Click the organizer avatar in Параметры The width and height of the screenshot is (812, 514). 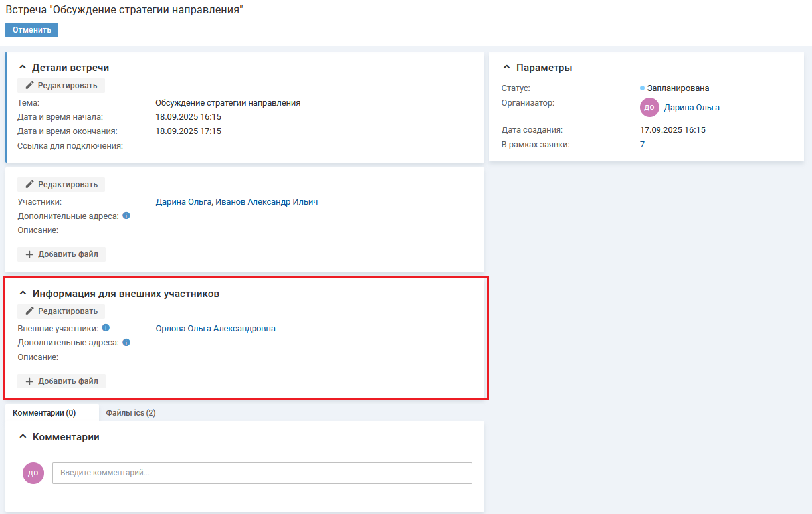click(x=649, y=107)
